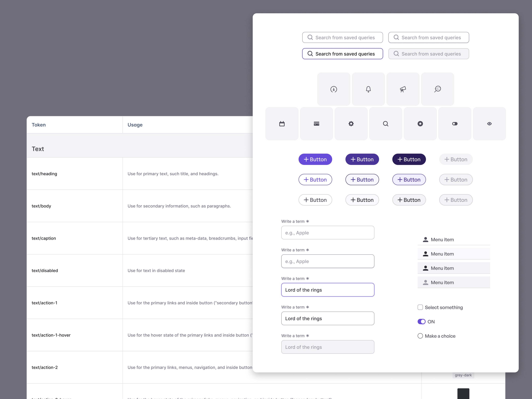Select the eye visibility icon tile
The width and height of the screenshot is (532, 399).
489,124
